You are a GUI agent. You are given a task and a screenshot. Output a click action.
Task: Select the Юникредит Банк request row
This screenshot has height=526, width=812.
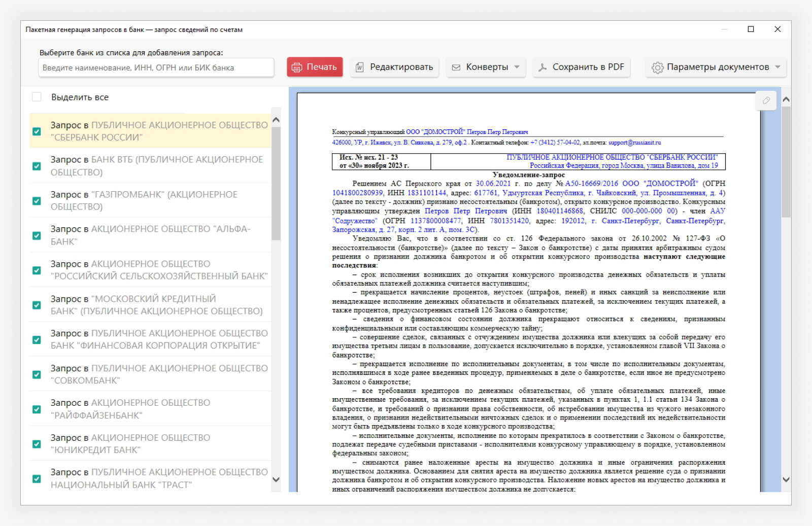pyautogui.click(x=150, y=444)
